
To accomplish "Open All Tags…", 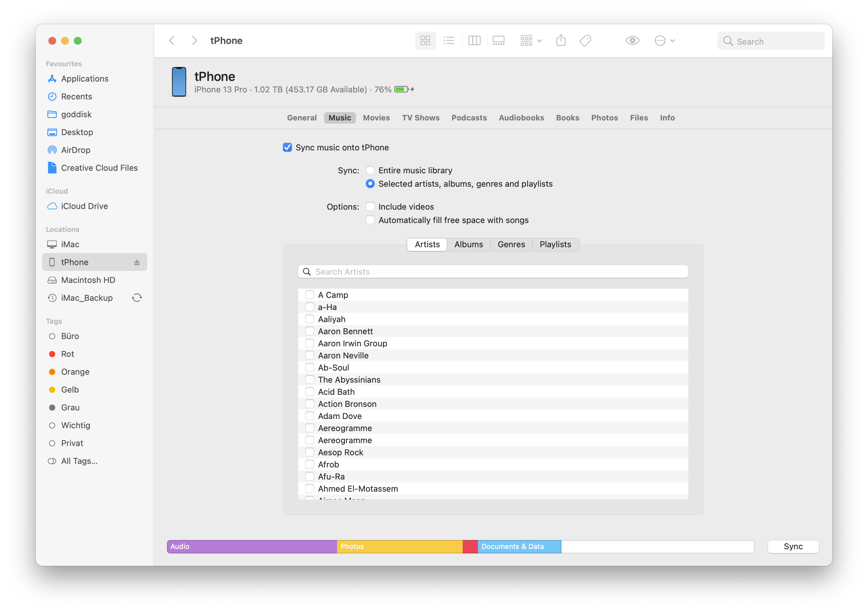I will point(94,461).
